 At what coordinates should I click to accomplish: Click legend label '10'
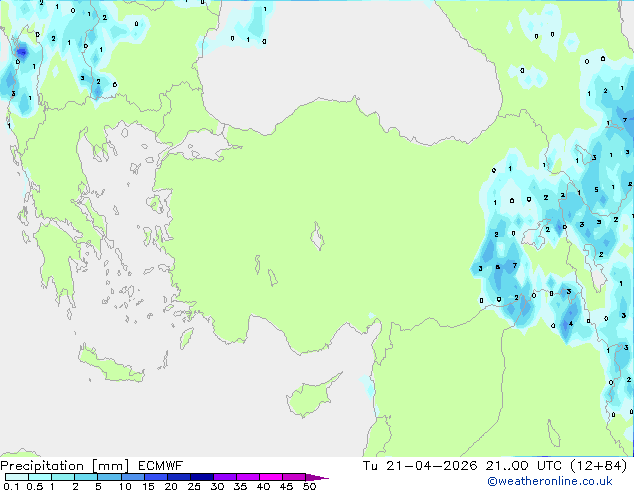pyautogui.click(x=125, y=486)
